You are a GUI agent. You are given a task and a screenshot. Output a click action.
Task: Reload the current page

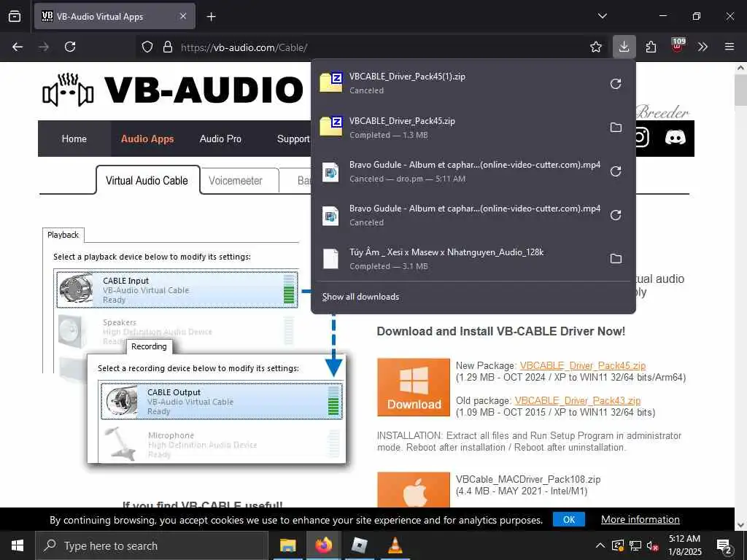click(x=70, y=47)
